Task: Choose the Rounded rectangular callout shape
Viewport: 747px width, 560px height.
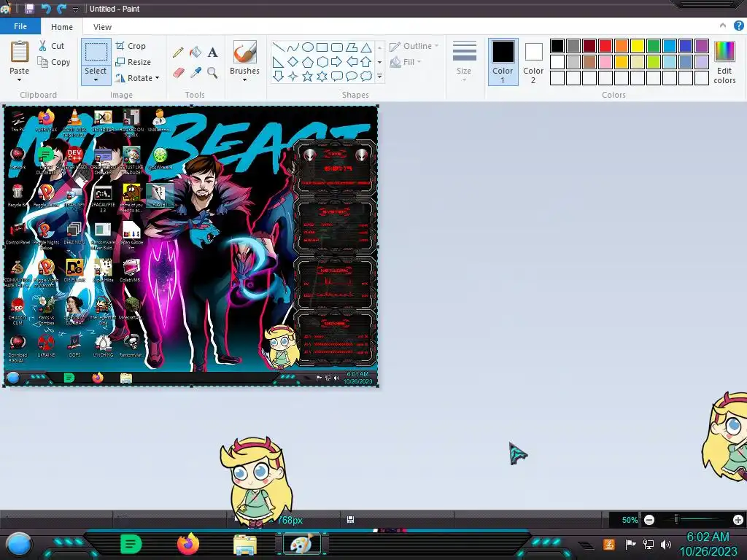Action: (336, 76)
